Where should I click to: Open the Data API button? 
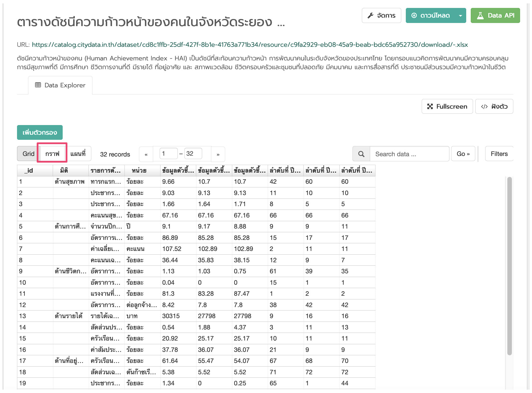pos(495,15)
